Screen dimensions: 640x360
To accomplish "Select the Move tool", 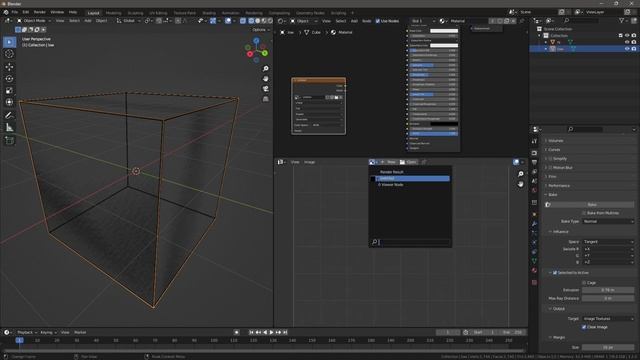I will pyautogui.click(x=9, y=67).
